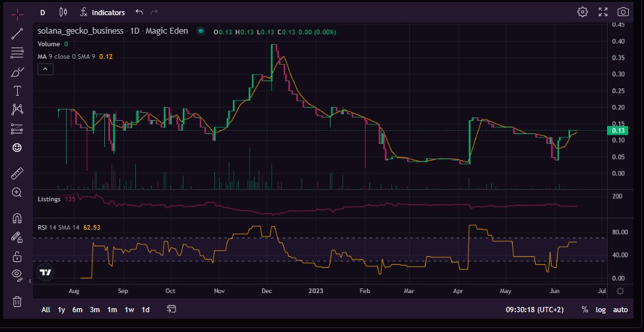Select the ruler measure tool
The width and height of the screenshot is (644, 332).
click(x=17, y=174)
